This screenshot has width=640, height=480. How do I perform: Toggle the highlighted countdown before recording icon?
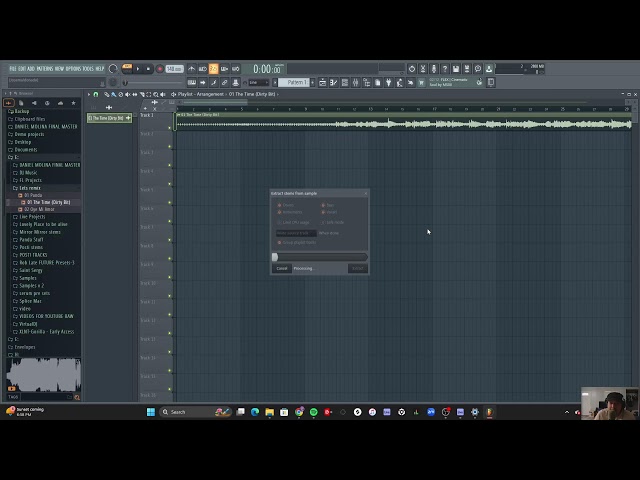[213, 69]
